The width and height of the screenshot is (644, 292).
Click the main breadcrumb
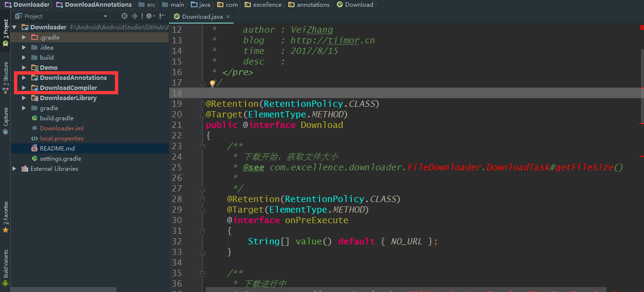click(173, 4)
